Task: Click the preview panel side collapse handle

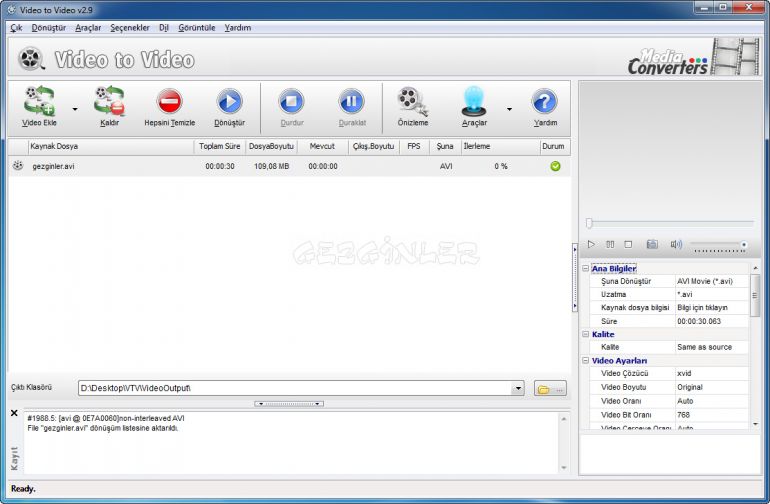Action: tap(575, 278)
